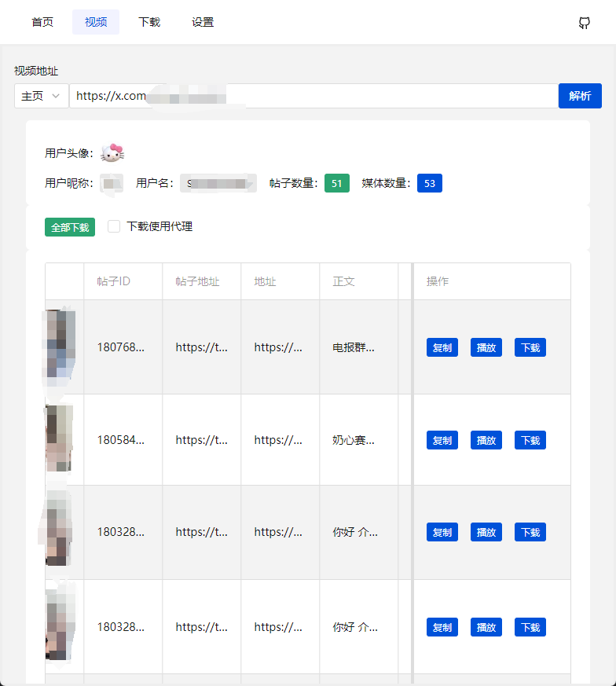Click the Hello Kitty user avatar
The height and width of the screenshot is (686, 616).
(x=112, y=152)
